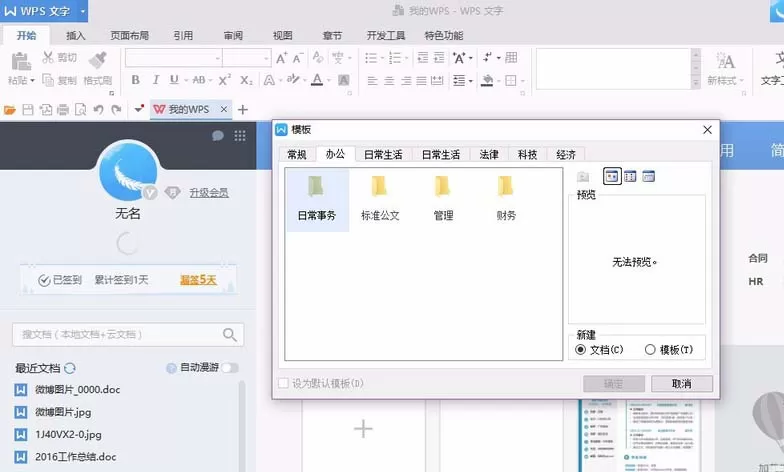Click the font color A icon

[x=317, y=80]
